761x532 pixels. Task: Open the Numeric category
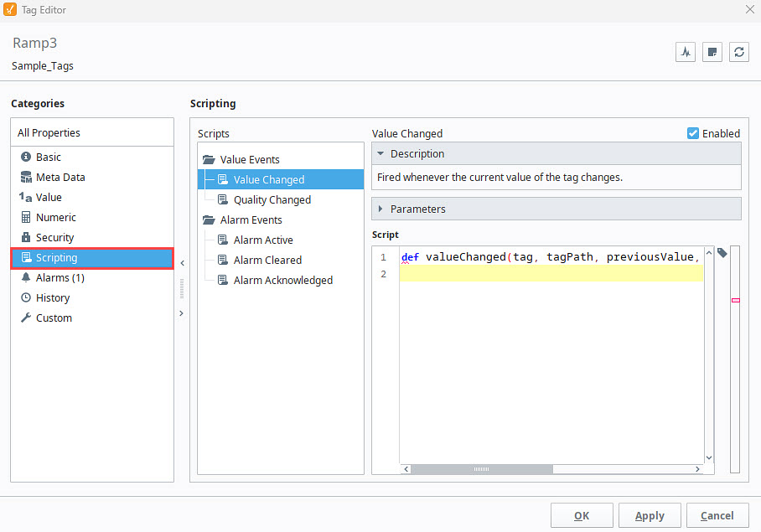click(92, 217)
